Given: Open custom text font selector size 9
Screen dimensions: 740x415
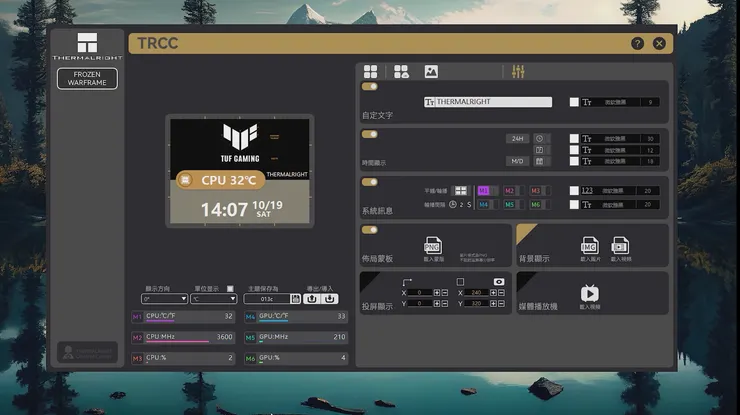Looking at the screenshot, I should [620, 102].
